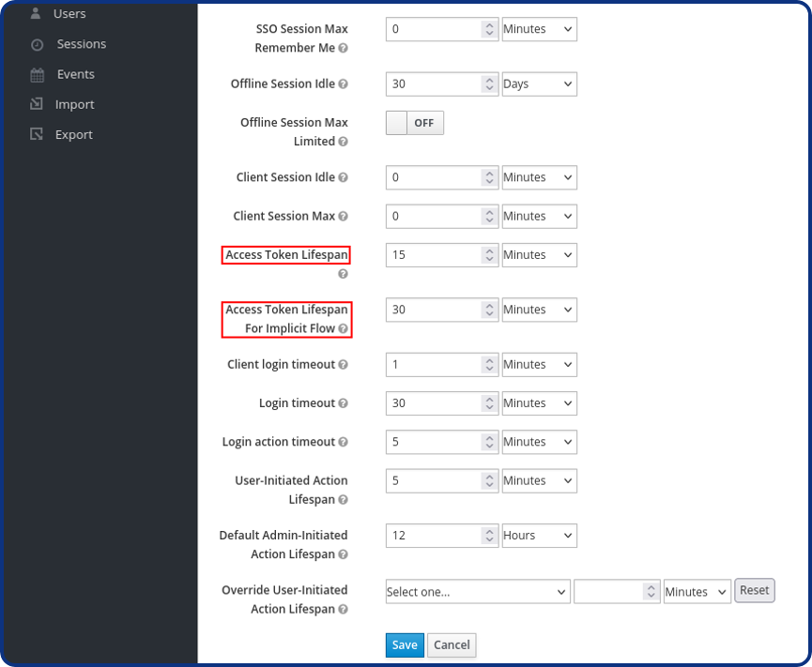Click help icon beside Client login timeout
The image size is (812, 667).
coord(343,365)
